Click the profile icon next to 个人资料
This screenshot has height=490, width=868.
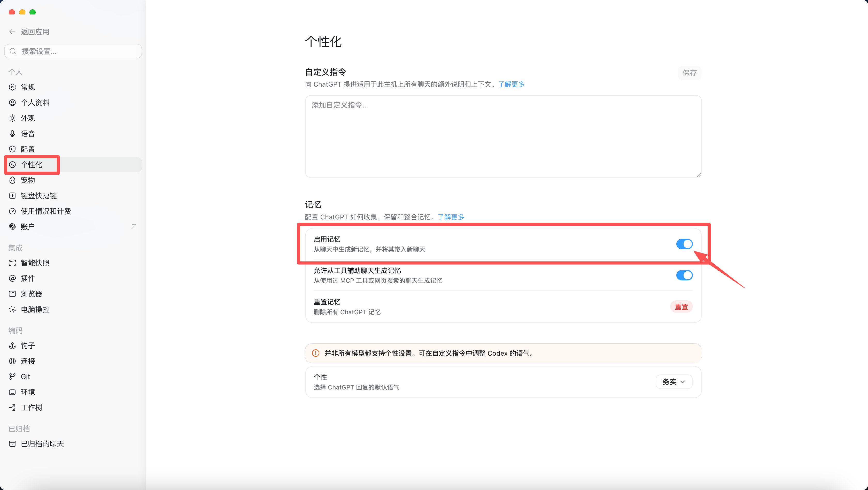click(12, 102)
